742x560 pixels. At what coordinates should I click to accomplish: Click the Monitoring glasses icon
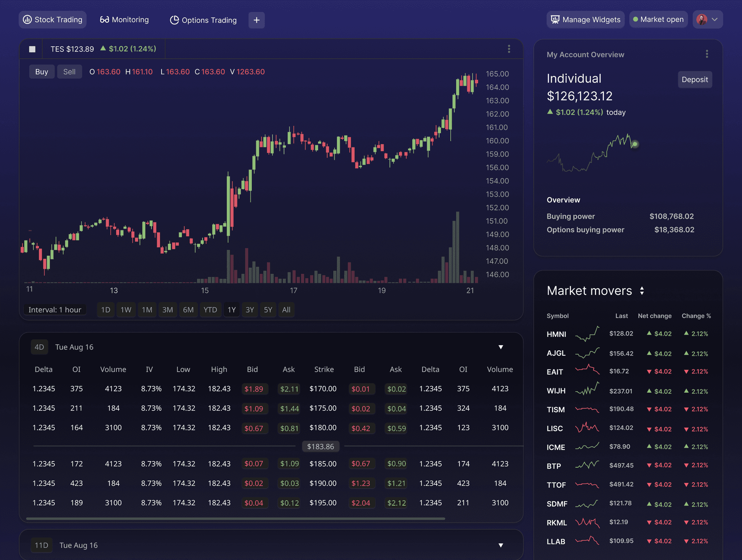104,20
